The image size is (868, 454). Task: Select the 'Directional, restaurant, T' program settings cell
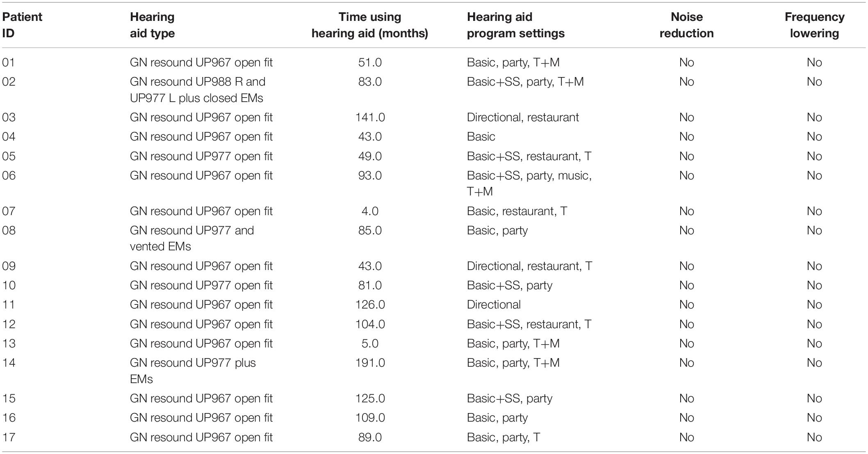(x=529, y=266)
